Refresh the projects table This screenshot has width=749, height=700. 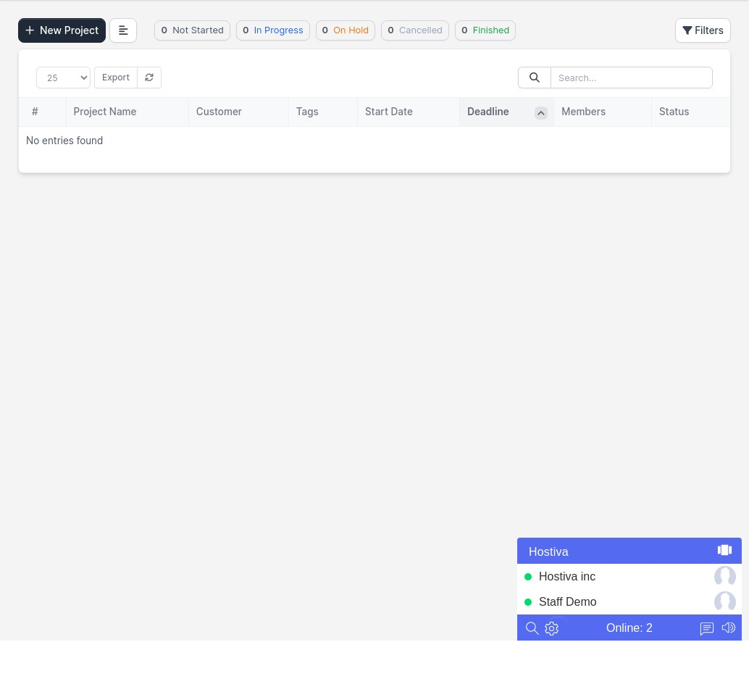149,78
